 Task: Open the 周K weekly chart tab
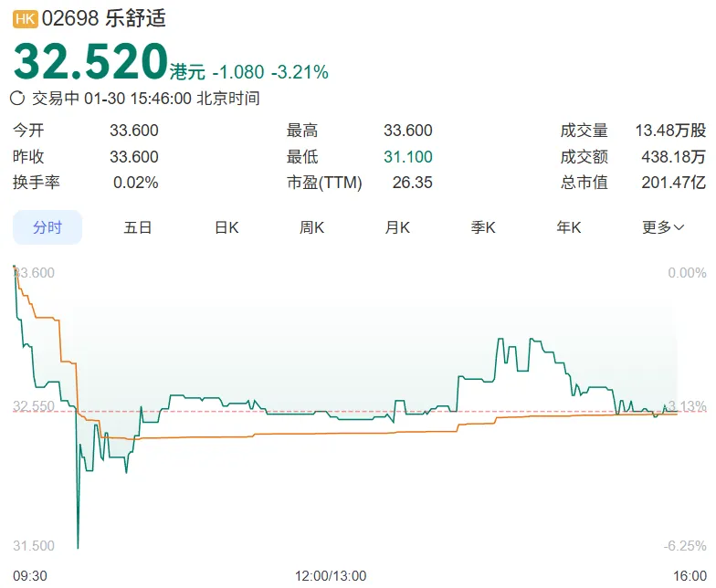tap(312, 227)
